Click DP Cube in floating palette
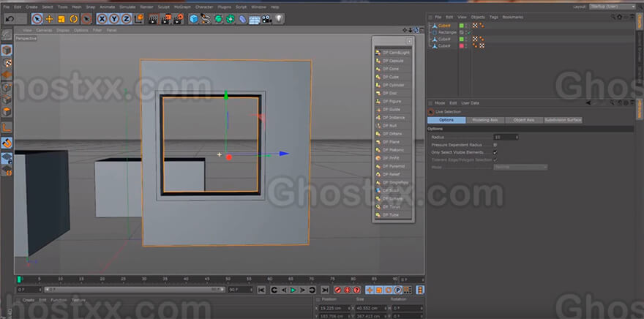This screenshot has width=644, height=319. click(x=393, y=77)
